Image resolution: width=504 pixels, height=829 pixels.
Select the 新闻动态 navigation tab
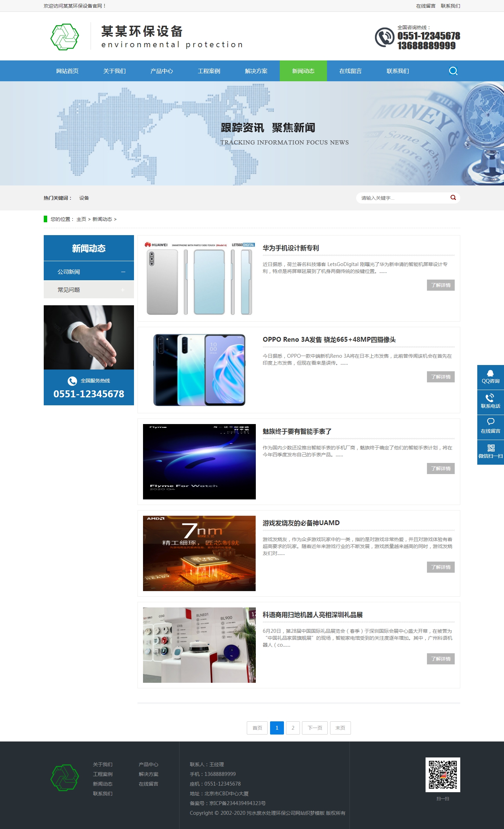pyautogui.click(x=303, y=71)
